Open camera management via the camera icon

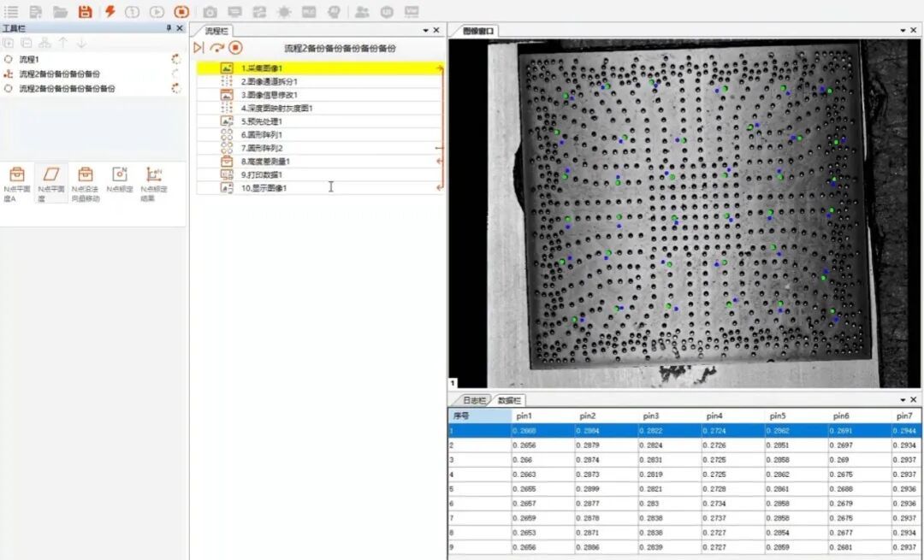tap(210, 12)
